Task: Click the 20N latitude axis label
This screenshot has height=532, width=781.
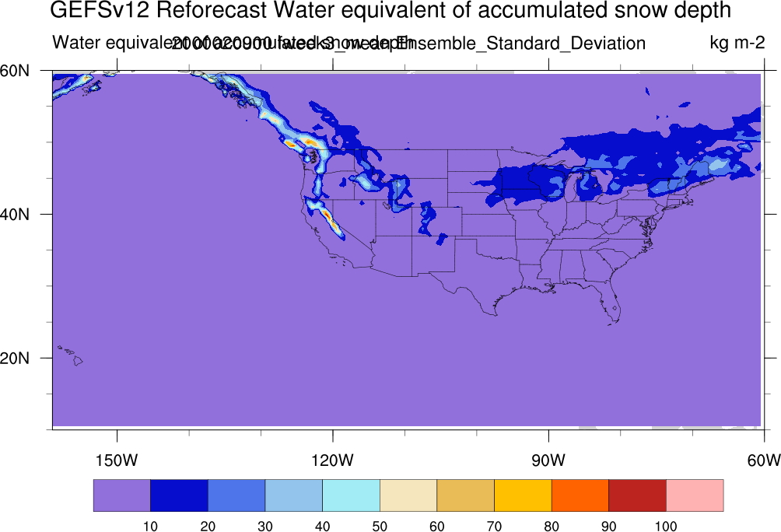Action: click(15, 358)
